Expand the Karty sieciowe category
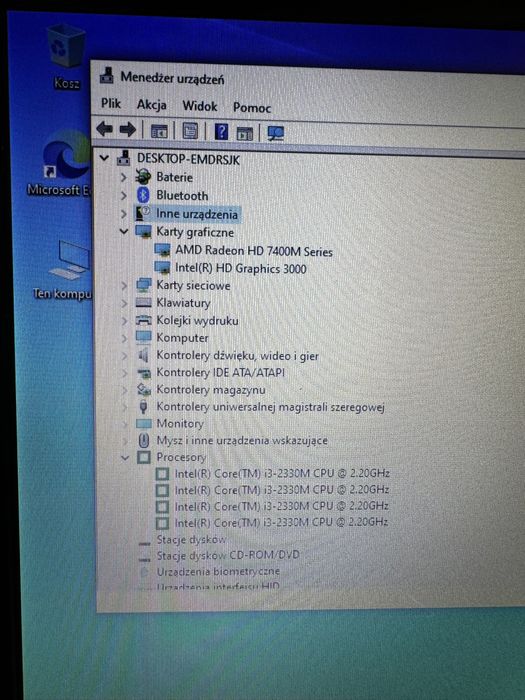 (x=124, y=285)
